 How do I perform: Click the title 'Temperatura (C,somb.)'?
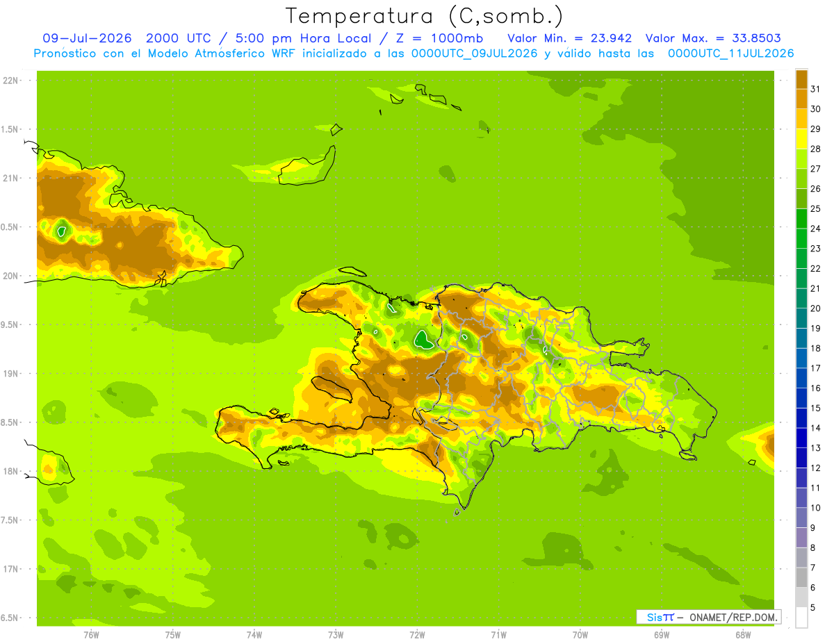coord(425,16)
